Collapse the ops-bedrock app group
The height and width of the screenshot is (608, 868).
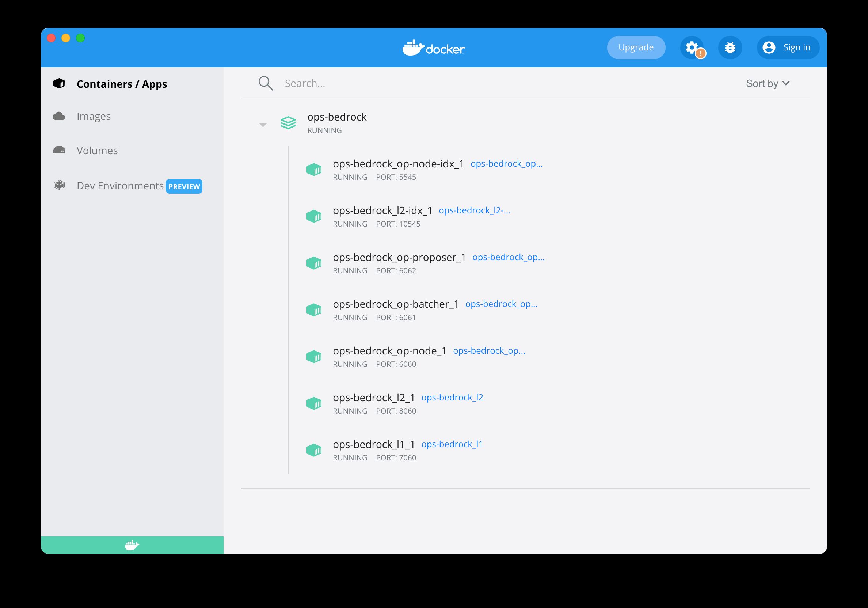point(263,124)
